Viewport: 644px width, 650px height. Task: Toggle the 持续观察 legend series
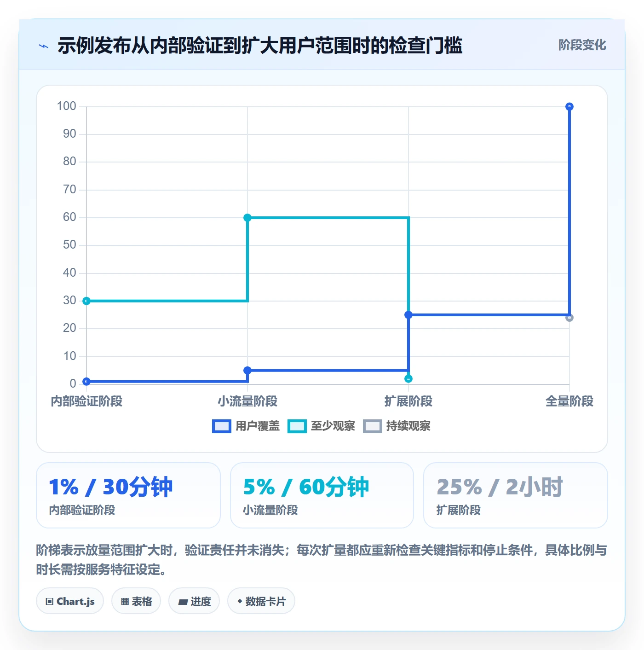coord(397,426)
